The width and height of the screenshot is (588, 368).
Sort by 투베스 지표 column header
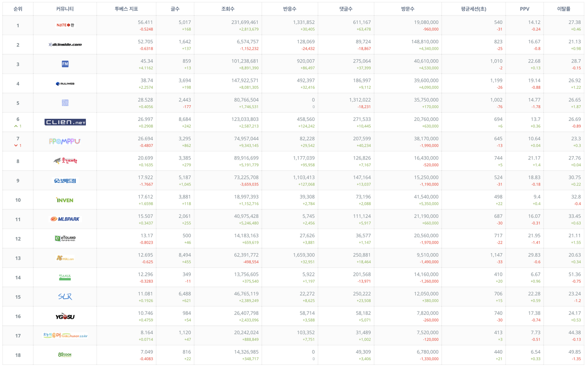coord(126,9)
